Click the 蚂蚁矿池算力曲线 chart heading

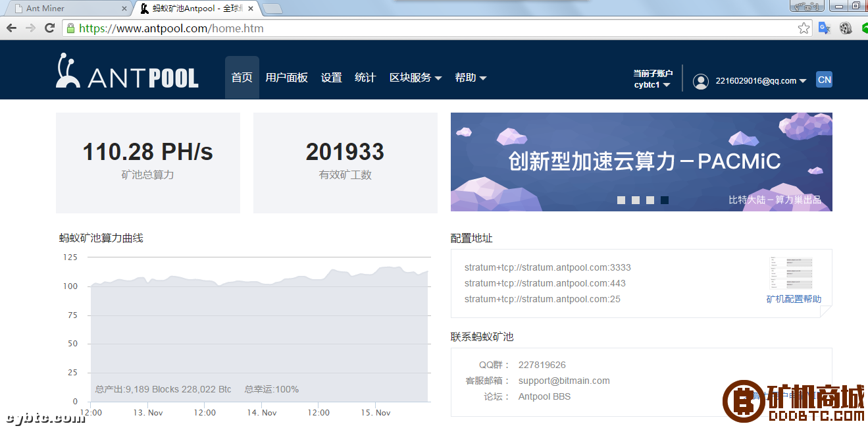point(101,238)
